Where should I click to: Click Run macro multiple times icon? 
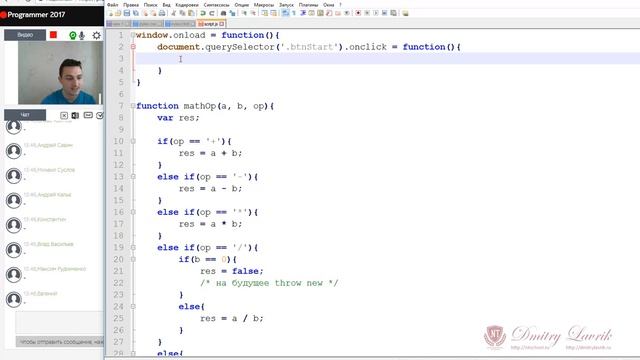[x=384, y=13]
